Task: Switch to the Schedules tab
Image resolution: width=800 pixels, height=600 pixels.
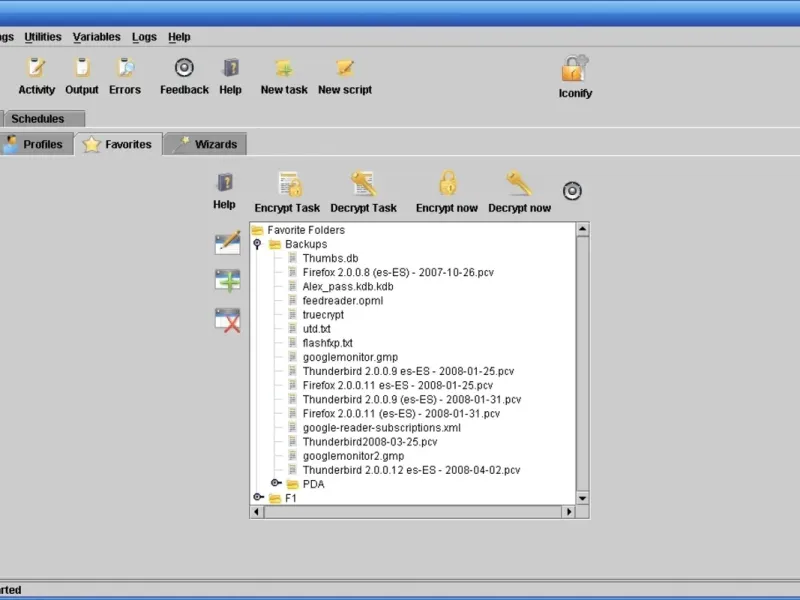Action: click(44, 118)
